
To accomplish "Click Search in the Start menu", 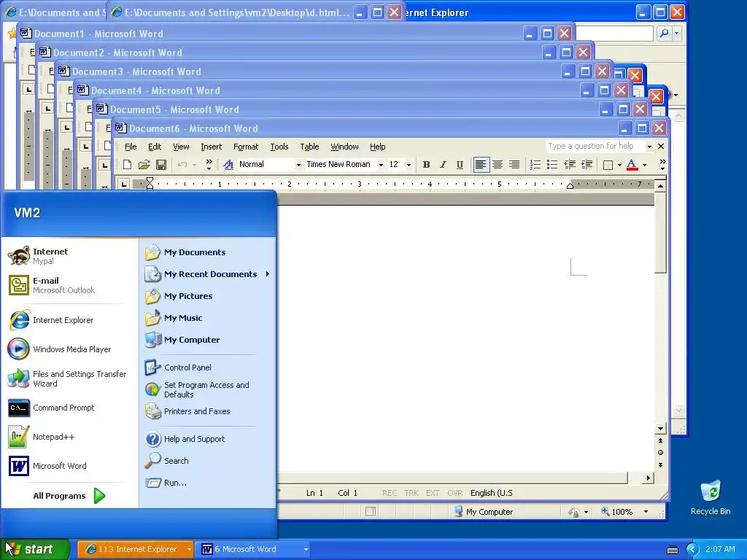I will (208, 461).
